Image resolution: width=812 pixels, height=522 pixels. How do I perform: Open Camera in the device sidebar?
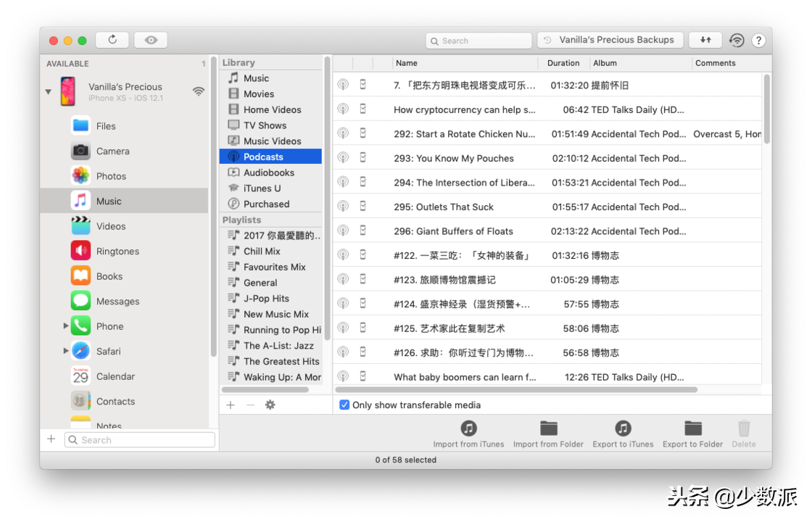click(x=124, y=151)
